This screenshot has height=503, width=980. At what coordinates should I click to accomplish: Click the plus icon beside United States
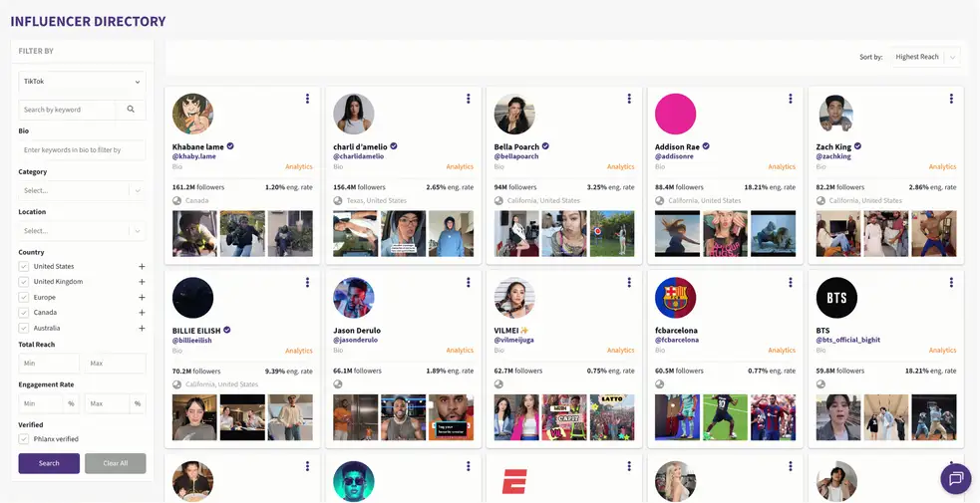pos(142,267)
